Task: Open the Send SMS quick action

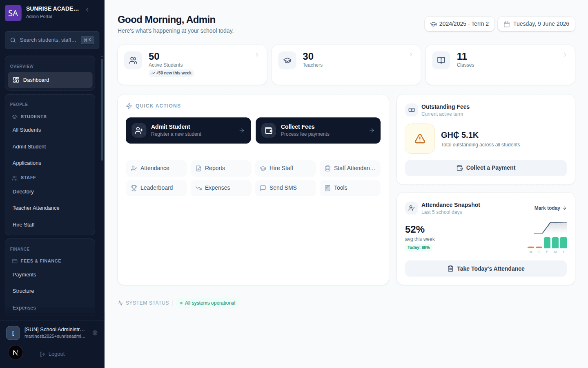Action: [x=285, y=188]
